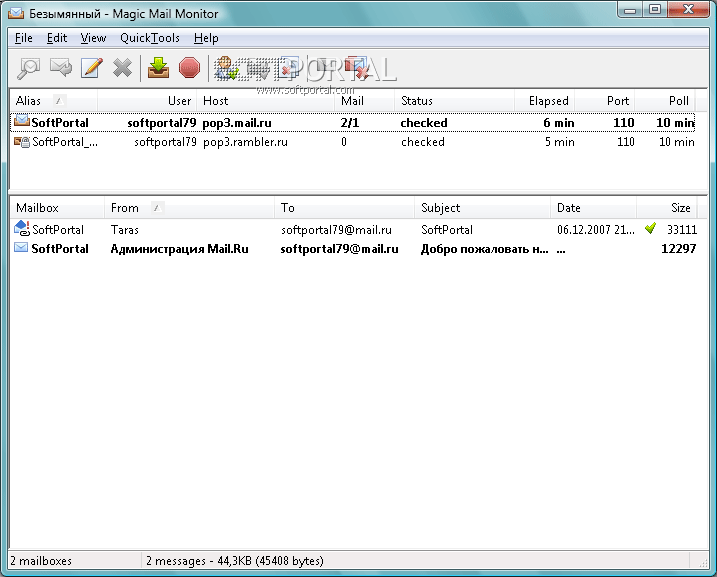717x577 pixels.
Task: Open the View menu
Action: point(93,38)
